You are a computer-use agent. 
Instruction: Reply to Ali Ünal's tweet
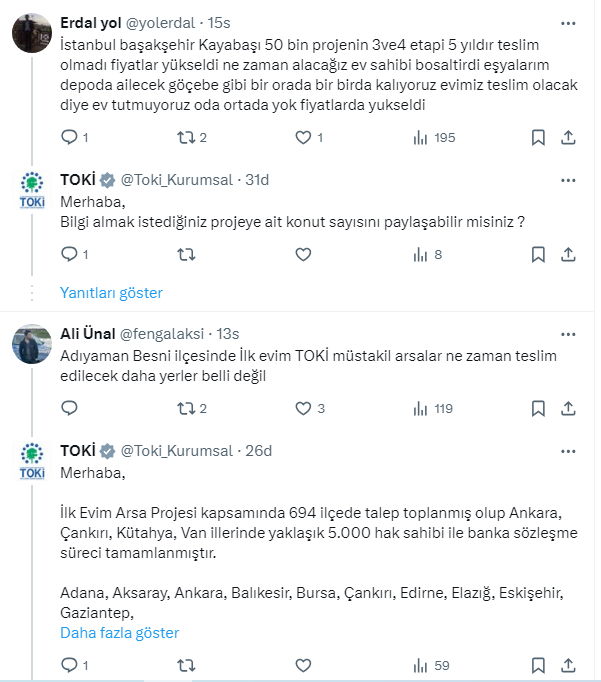(69, 408)
